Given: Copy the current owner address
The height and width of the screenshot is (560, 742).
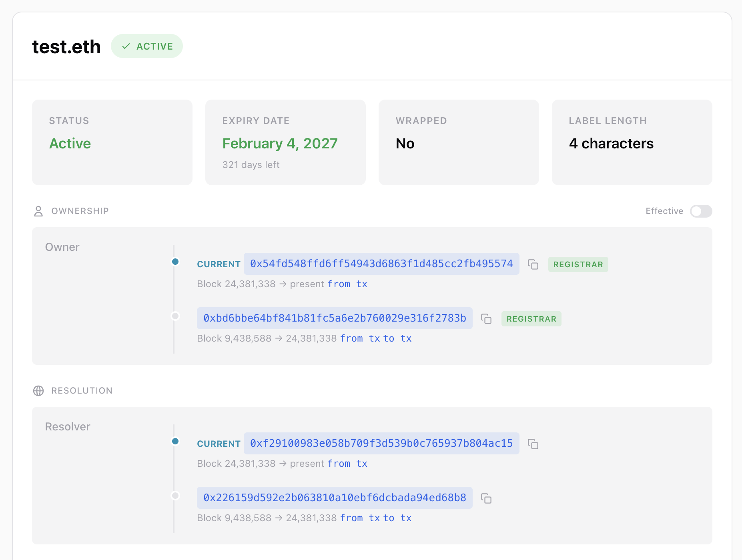Looking at the screenshot, I should 533,264.
